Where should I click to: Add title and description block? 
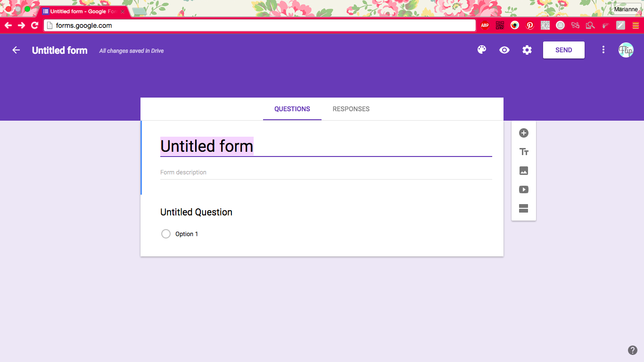[524, 152]
